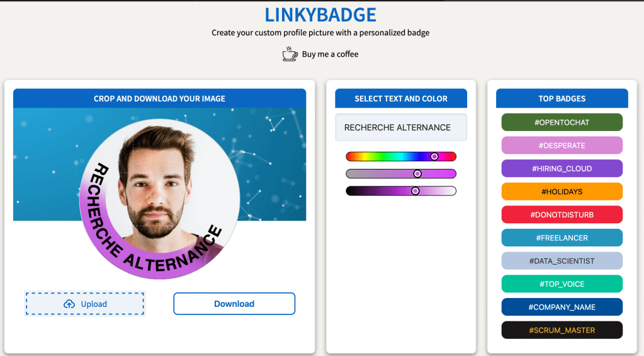Select the red #DONOTDISTURB badge

coord(562,215)
